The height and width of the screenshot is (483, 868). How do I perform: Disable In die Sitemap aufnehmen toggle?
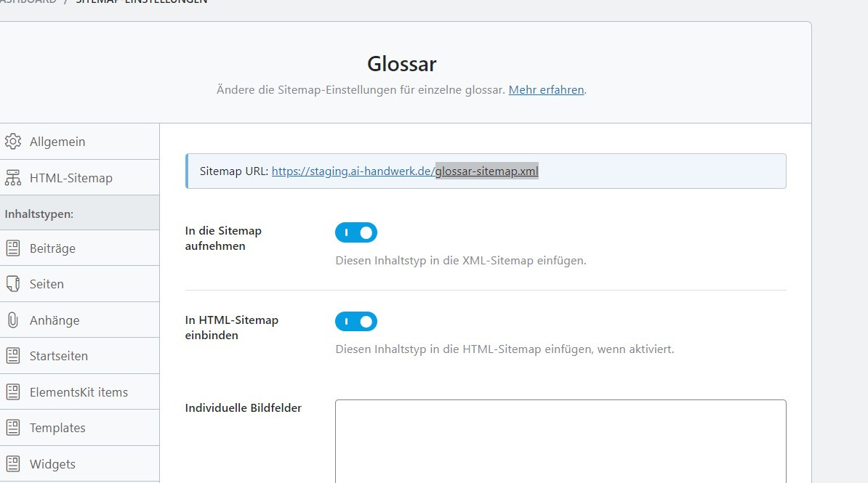tap(356, 232)
